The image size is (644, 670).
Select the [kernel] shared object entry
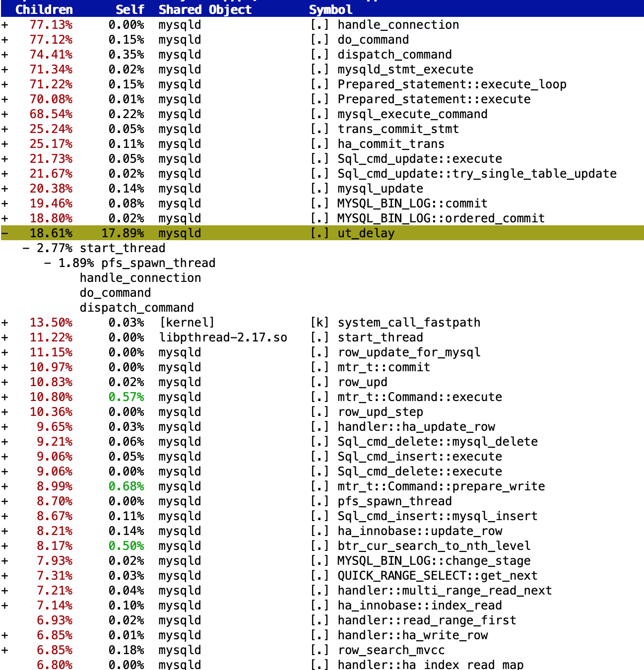(x=187, y=323)
